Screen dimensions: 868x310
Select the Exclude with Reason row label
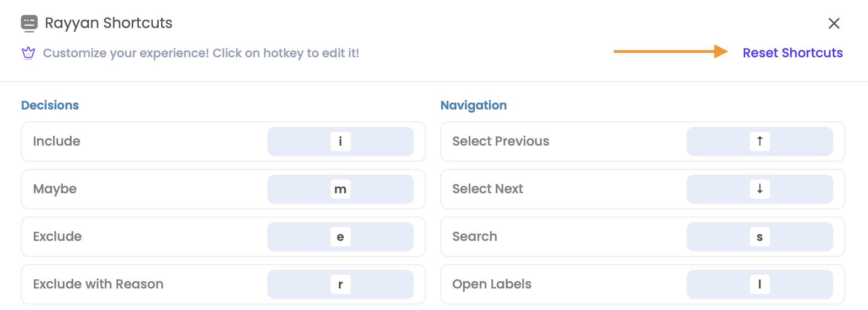98,284
